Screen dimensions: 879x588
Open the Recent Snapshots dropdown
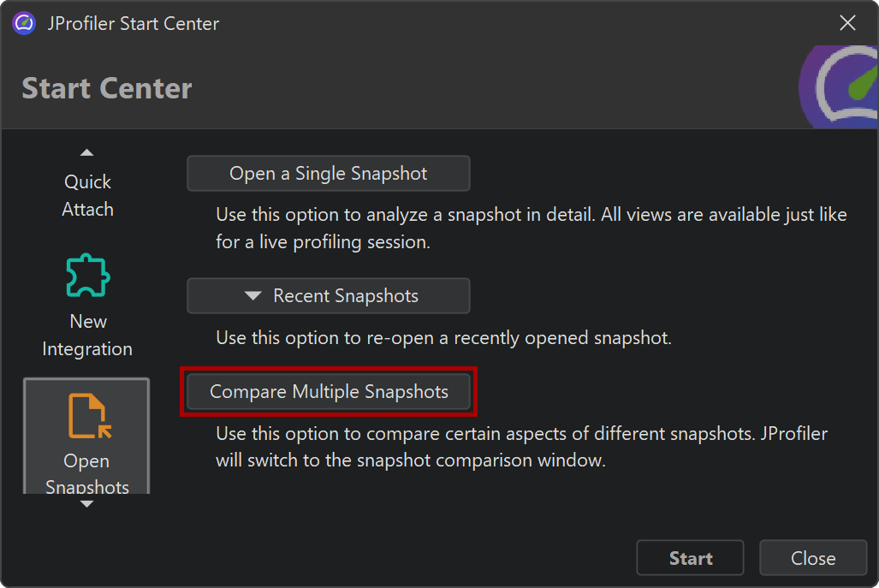point(329,296)
